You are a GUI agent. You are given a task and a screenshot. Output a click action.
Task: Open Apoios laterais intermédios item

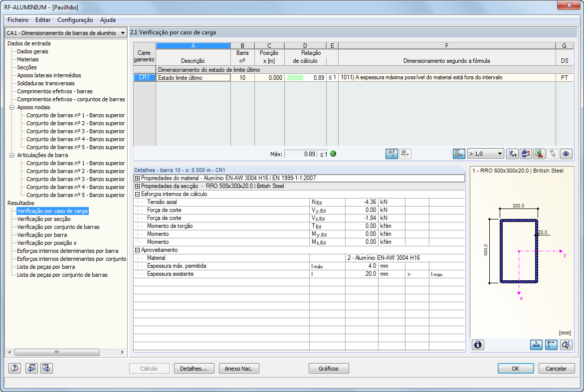tap(49, 75)
